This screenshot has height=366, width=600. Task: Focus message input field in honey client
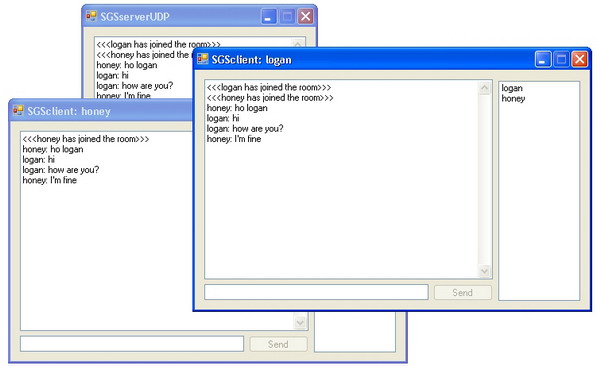[132, 344]
